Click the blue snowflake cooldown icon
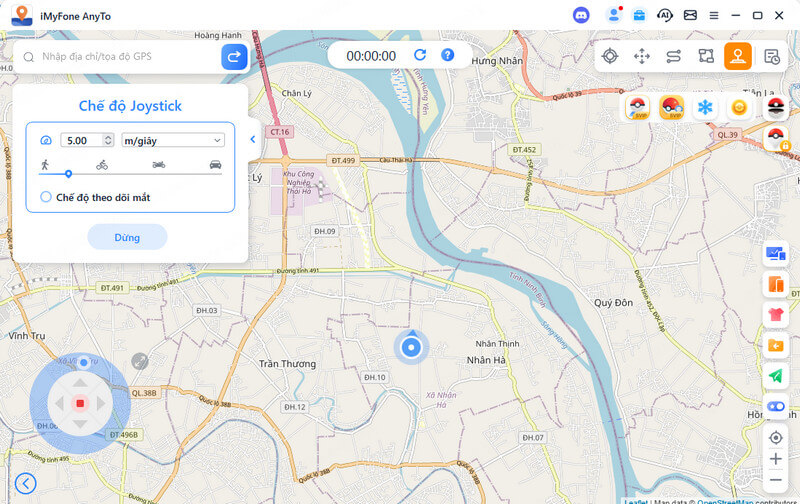This screenshot has width=800, height=504. point(705,107)
